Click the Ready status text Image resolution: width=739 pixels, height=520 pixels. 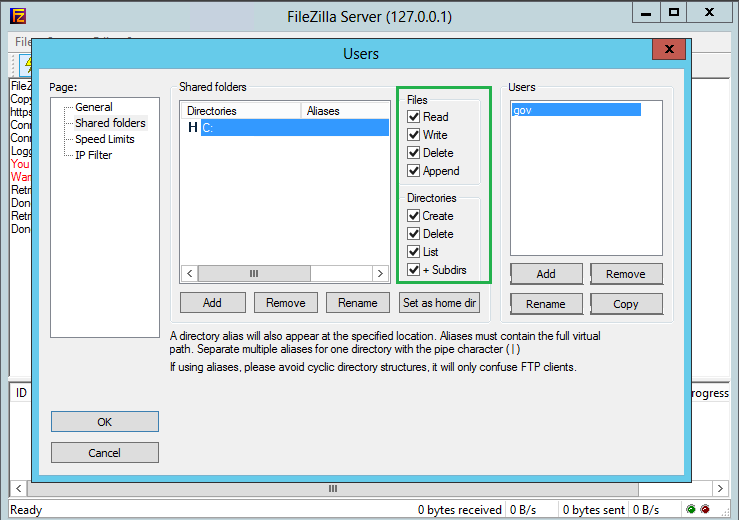click(26, 510)
